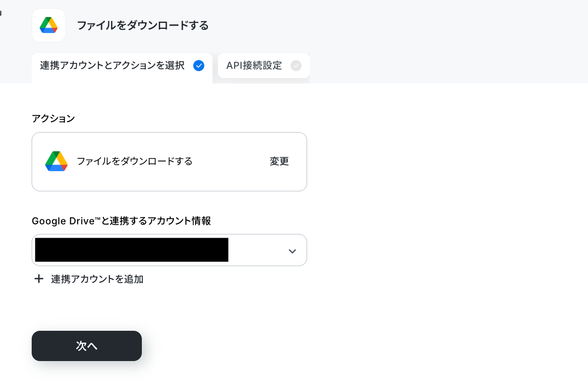Viewport: 588px width, 384px height.
Task: Click the blue checkmark on the first tab
Action: point(199,66)
